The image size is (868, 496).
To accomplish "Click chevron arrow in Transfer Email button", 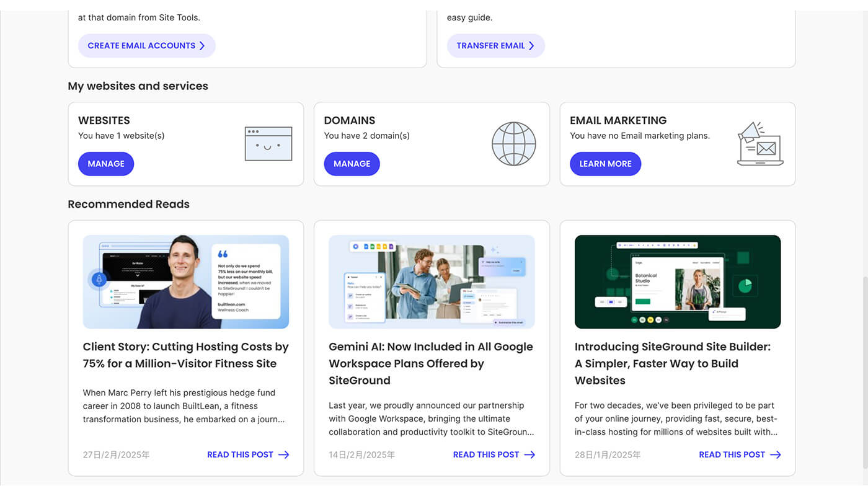I will pyautogui.click(x=531, y=46).
